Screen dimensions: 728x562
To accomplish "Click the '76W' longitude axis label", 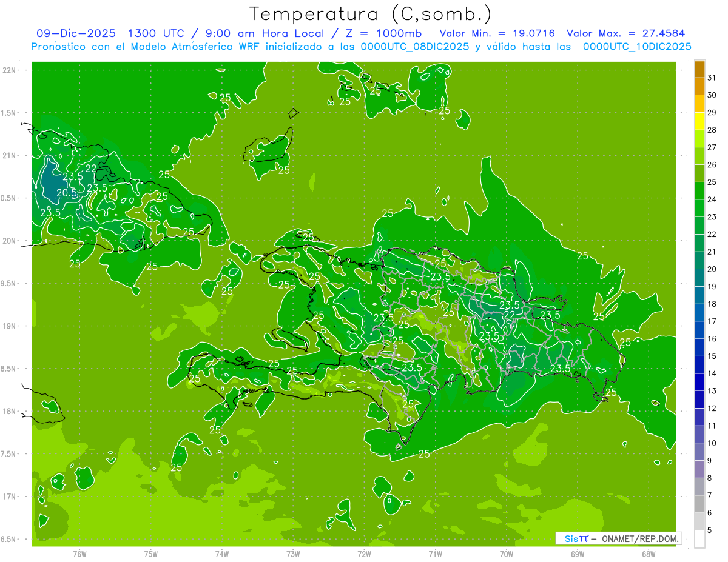I will 79,554.
